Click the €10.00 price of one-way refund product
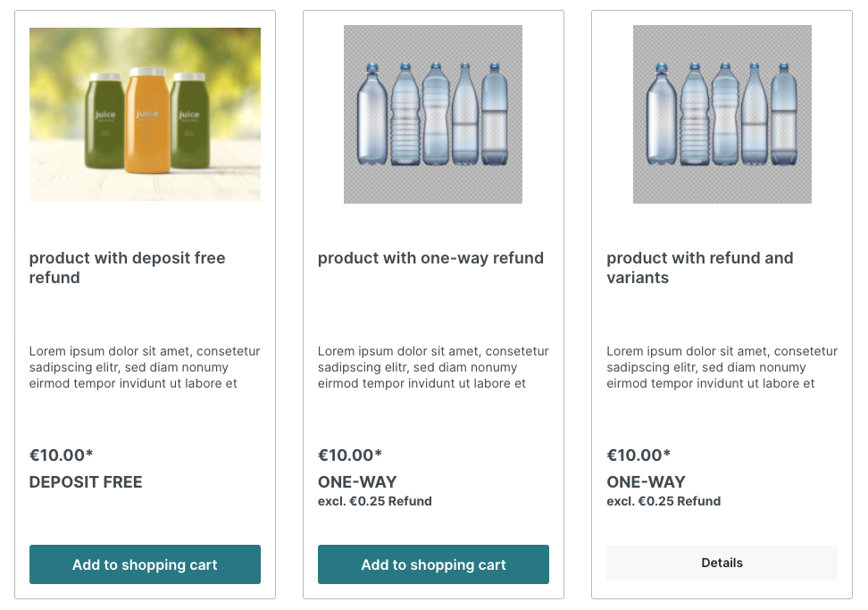This screenshot has height=610, width=868. (349, 455)
